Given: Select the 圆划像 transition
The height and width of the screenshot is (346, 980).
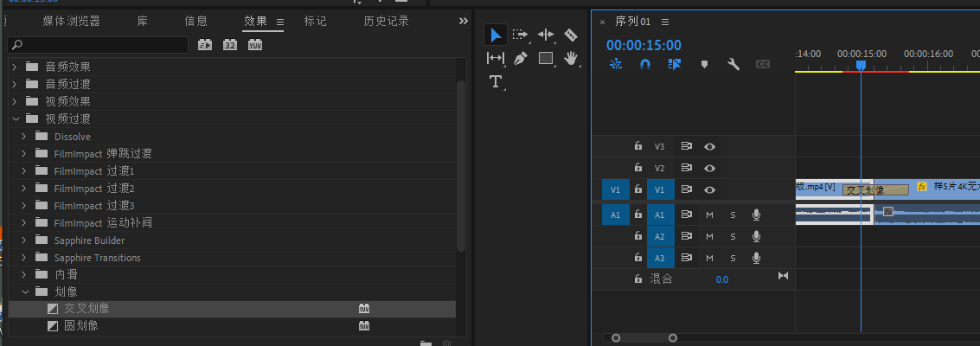Looking at the screenshot, I should tap(81, 326).
